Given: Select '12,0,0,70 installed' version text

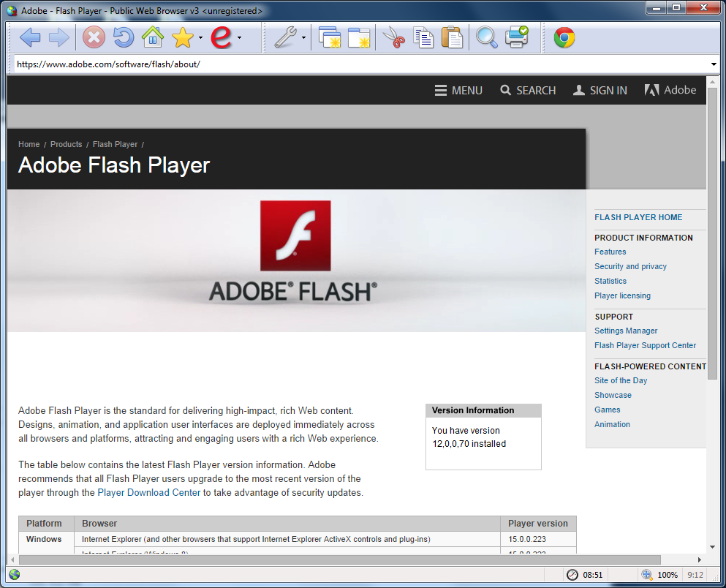Looking at the screenshot, I should tap(469, 443).
